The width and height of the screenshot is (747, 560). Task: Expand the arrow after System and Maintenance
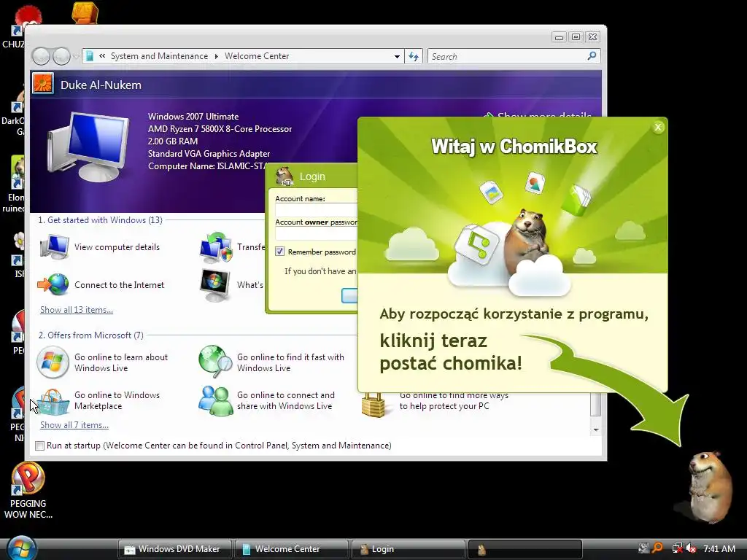[x=216, y=56]
